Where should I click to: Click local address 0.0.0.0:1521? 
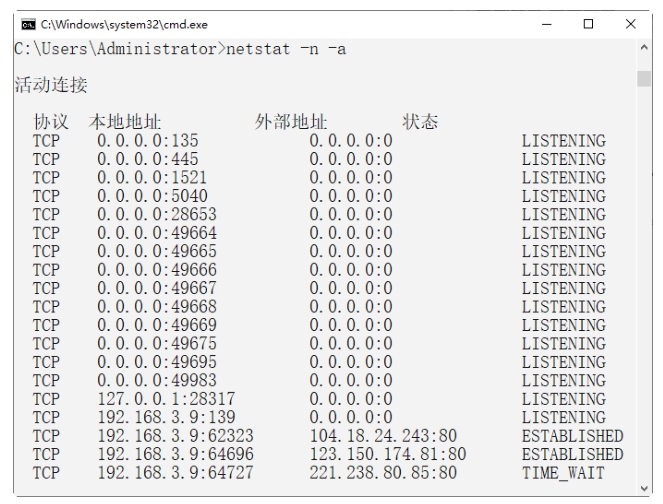[152, 178]
